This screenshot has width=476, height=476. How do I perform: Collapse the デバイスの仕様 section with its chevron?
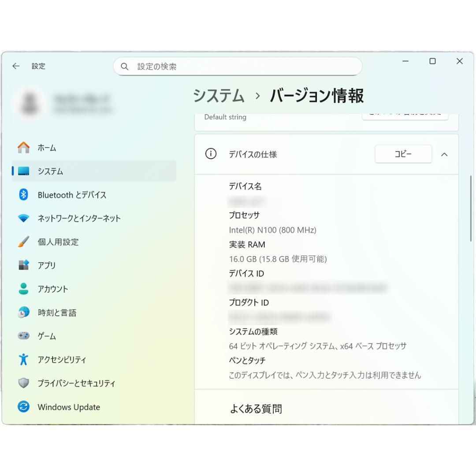445,154
